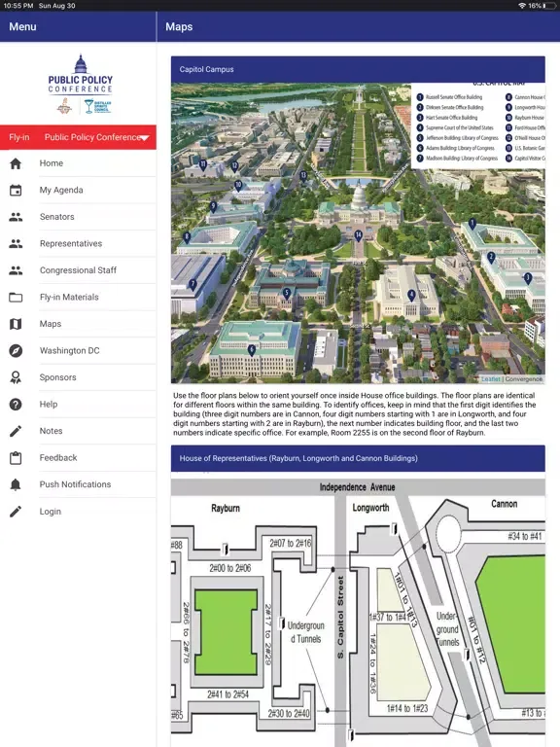Tap map pin 14 at Capitol Visitor Center
The height and width of the screenshot is (747, 560).
358,234
